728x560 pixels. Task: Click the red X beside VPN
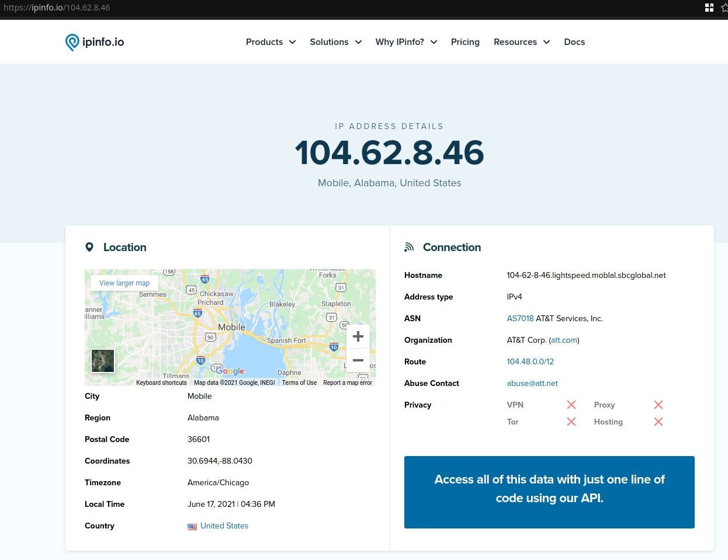click(x=571, y=405)
